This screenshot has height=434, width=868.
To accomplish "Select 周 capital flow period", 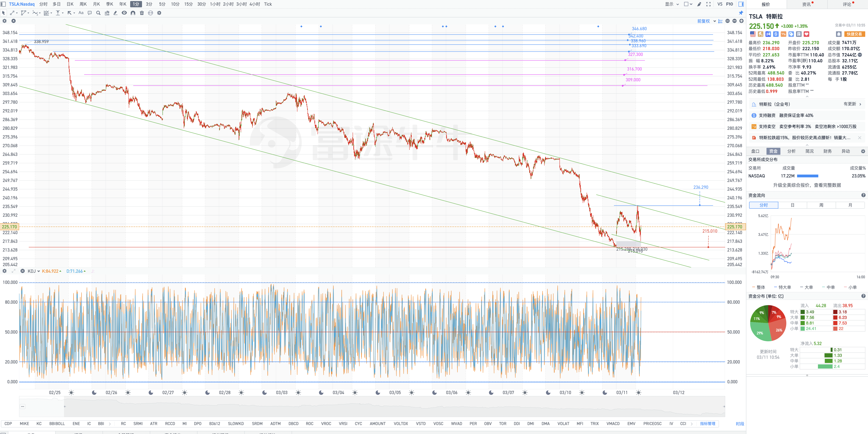I will 821,205.
